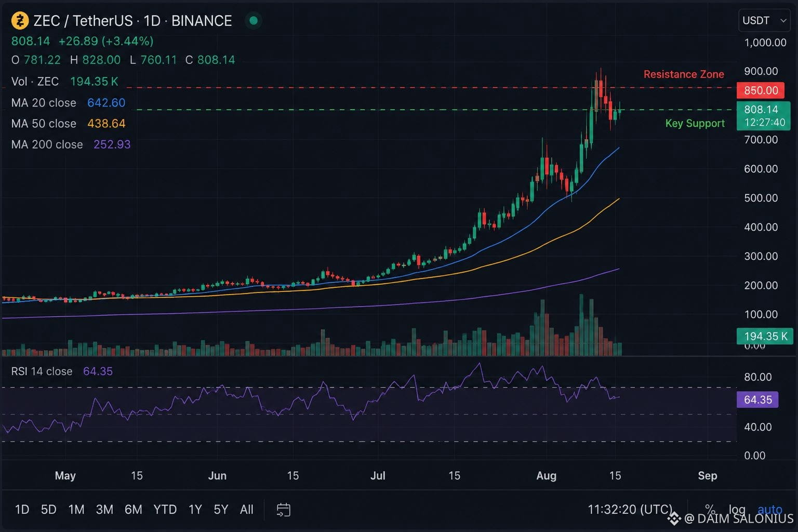This screenshot has width=798, height=532.
Task: Choose the YTD time range
Action: 165,510
